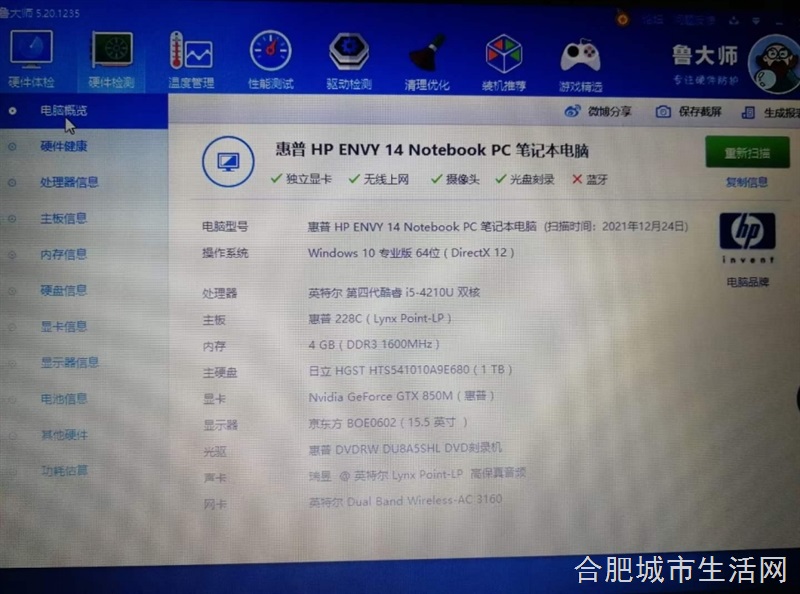
Task: Open 内存信息 sidebar item
Action: click(63, 255)
